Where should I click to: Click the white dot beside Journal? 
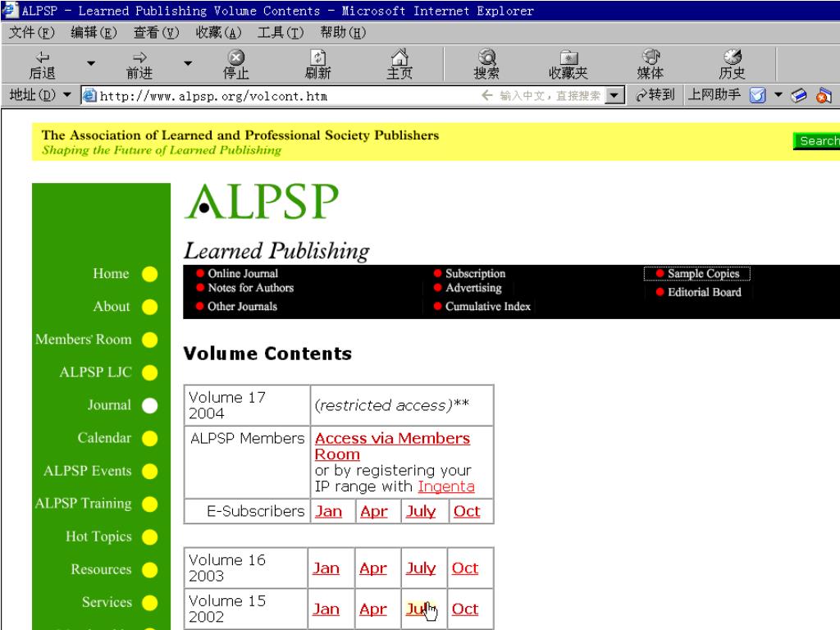coord(149,405)
